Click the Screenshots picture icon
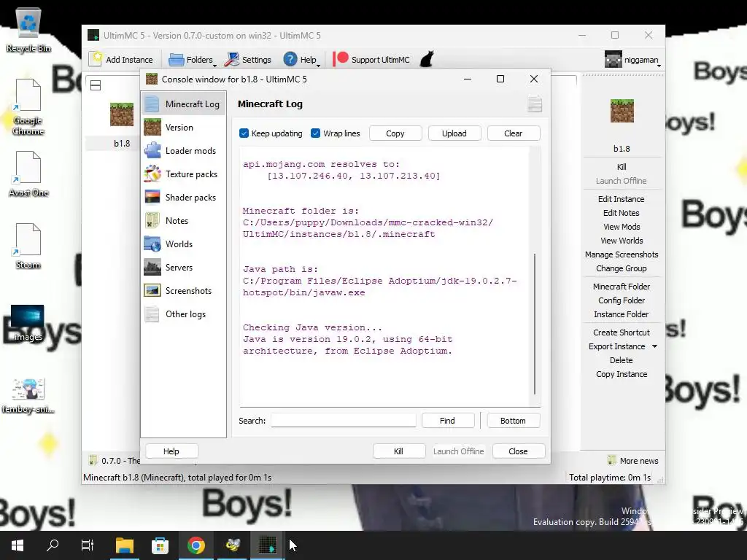Screen dimensions: 747x560 pos(152,290)
